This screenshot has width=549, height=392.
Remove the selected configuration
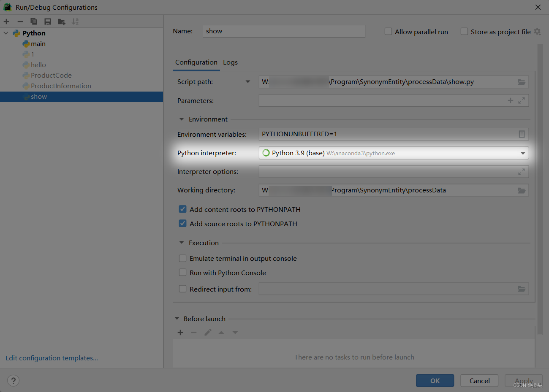20,21
